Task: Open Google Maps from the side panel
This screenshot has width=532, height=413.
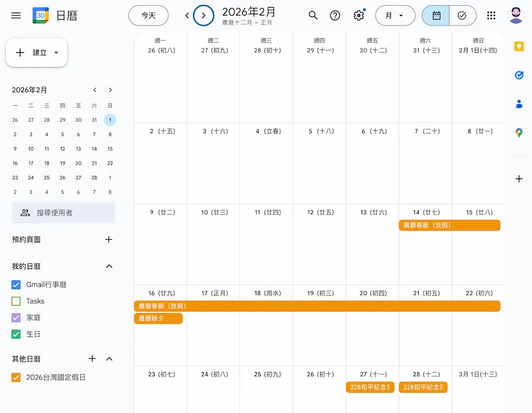Action: [519, 132]
